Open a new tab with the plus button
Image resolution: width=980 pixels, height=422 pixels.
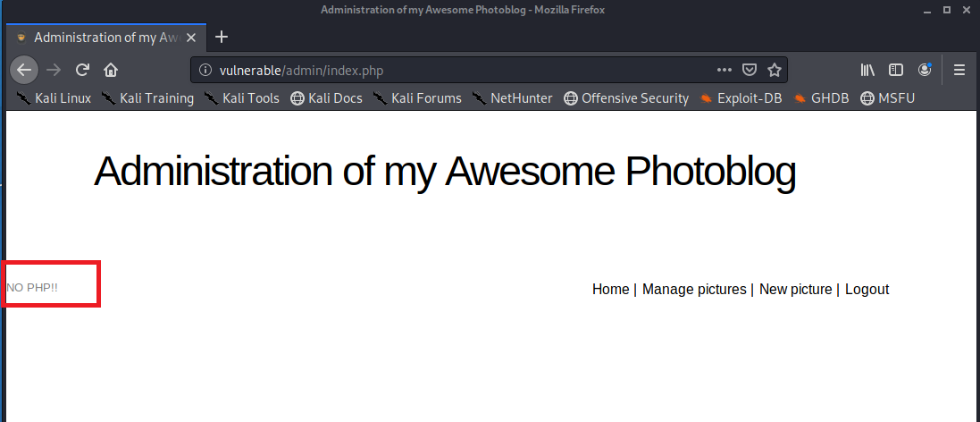222,37
